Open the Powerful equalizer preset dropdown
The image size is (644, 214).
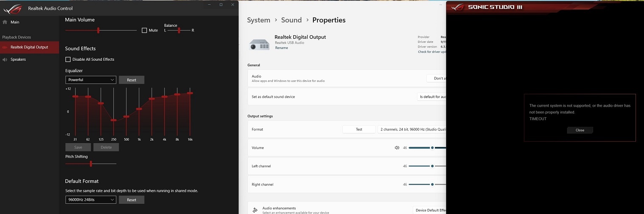coord(91,80)
